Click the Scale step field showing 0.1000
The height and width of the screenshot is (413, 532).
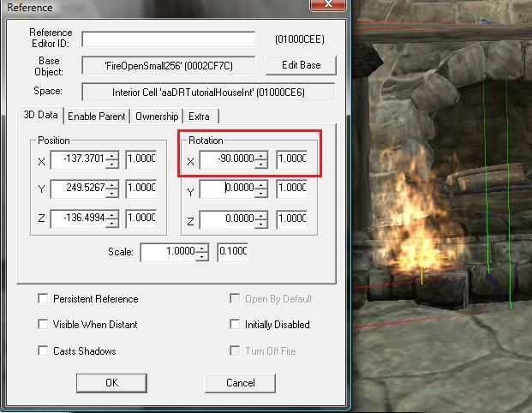(233, 252)
